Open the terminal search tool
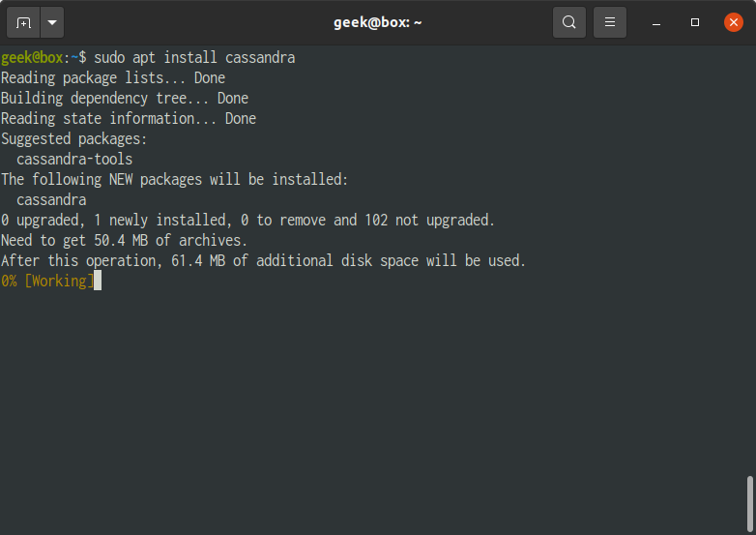756x535 pixels. pos(568,22)
